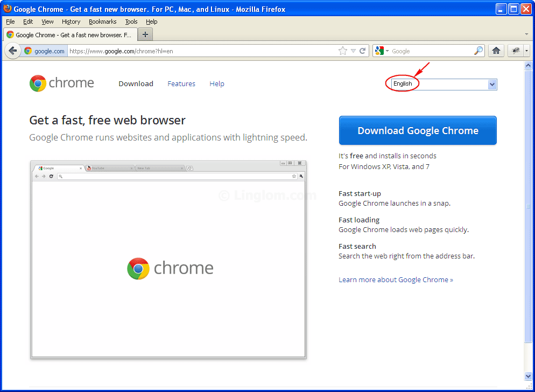The height and width of the screenshot is (392, 535).
Task: Click the Chrome logo at page top left
Action: 62,83
